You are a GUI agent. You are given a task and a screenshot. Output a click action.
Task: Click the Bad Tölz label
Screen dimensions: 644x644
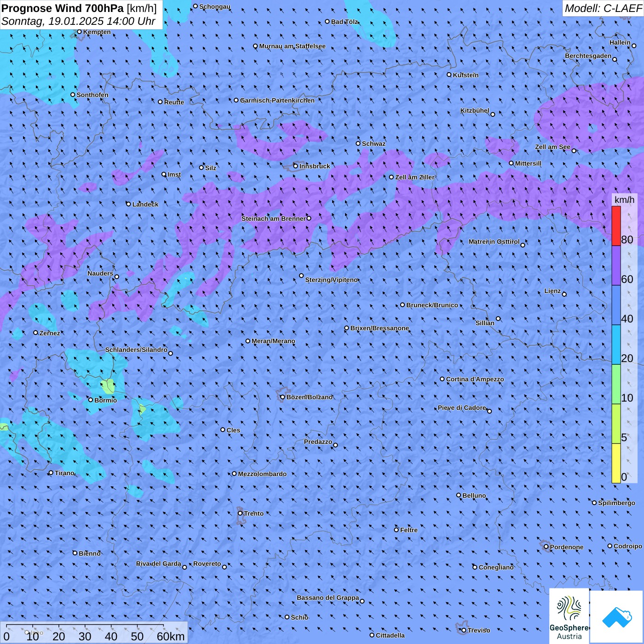point(345,22)
